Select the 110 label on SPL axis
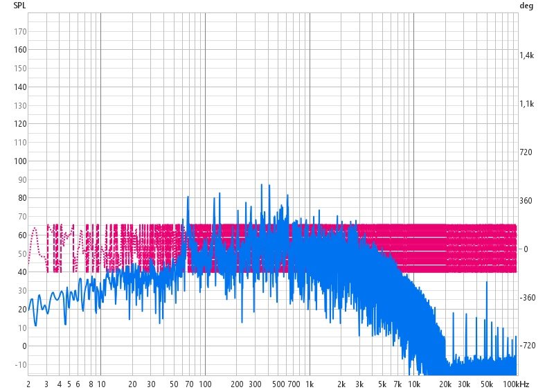 coord(20,143)
